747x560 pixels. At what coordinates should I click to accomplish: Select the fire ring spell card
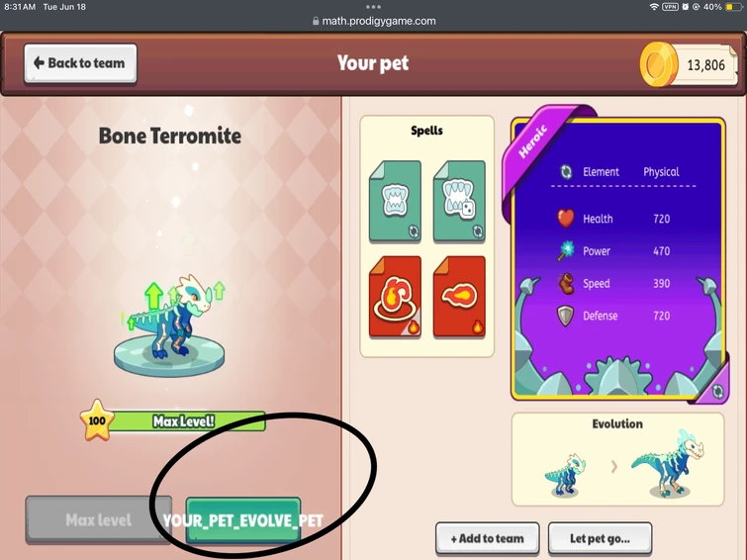(x=395, y=297)
